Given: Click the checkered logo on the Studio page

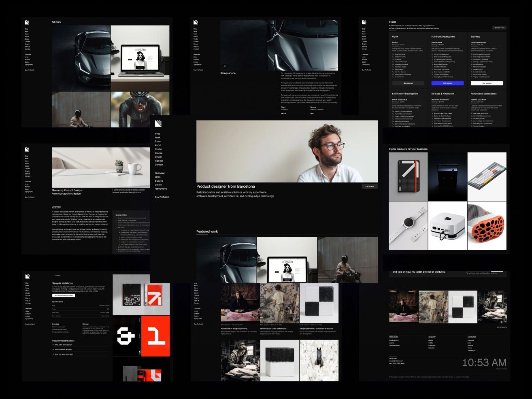Looking at the screenshot, I should pos(364,22).
